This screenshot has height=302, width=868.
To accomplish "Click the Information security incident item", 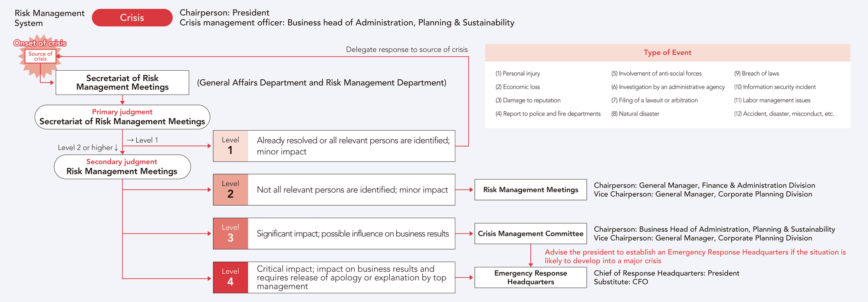I will coord(775,87).
